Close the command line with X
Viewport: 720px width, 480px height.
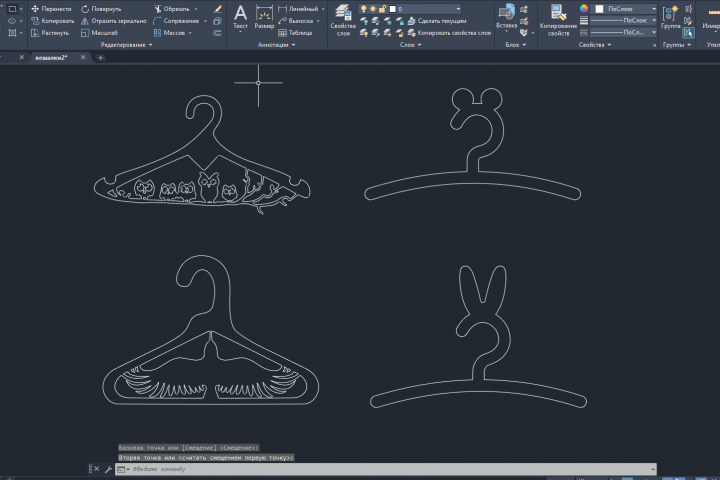(x=96, y=469)
